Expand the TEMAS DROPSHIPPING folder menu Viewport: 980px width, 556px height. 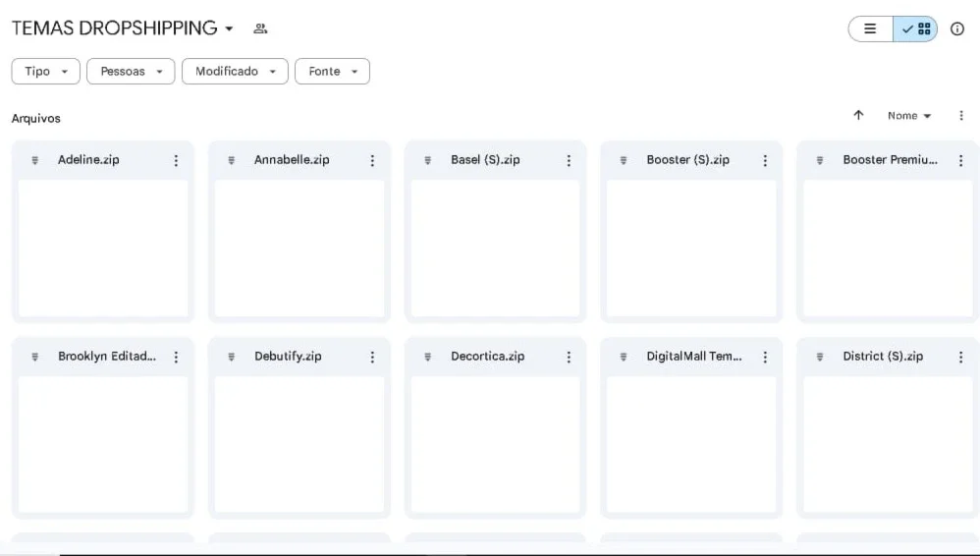[x=230, y=28]
